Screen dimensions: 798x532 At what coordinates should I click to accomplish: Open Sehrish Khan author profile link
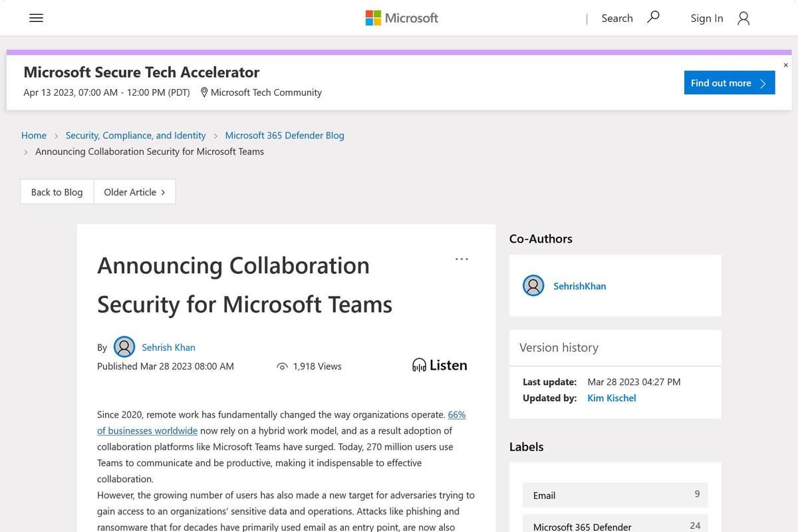click(x=168, y=347)
